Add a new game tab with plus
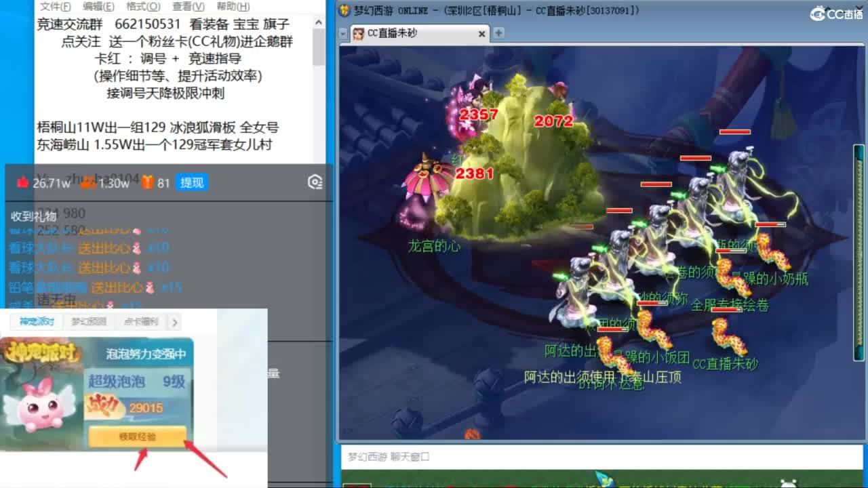 [498, 33]
